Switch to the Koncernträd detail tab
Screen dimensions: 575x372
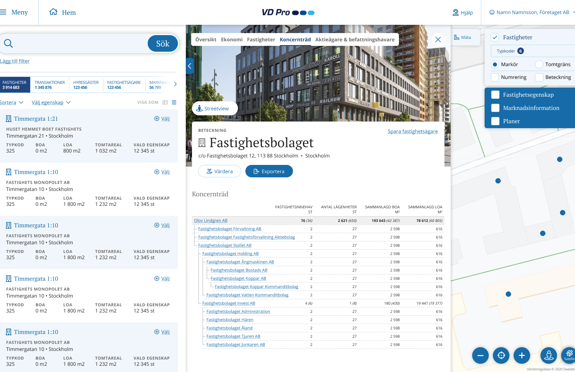click(x=295, y=39)
